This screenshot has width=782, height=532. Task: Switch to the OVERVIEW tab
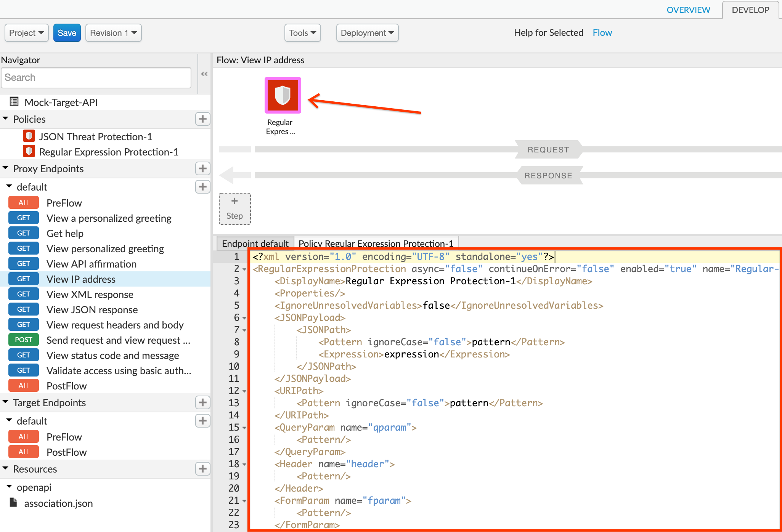coord(688,10)
